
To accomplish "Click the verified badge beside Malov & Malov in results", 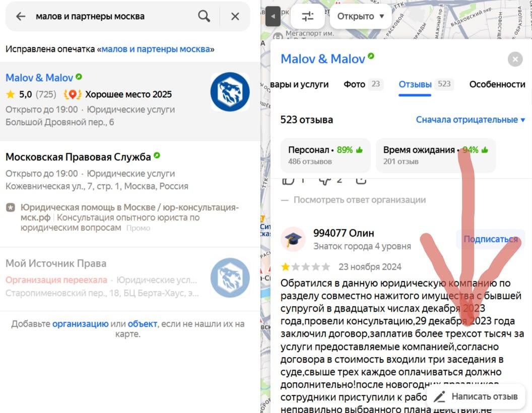I will 79,77.
